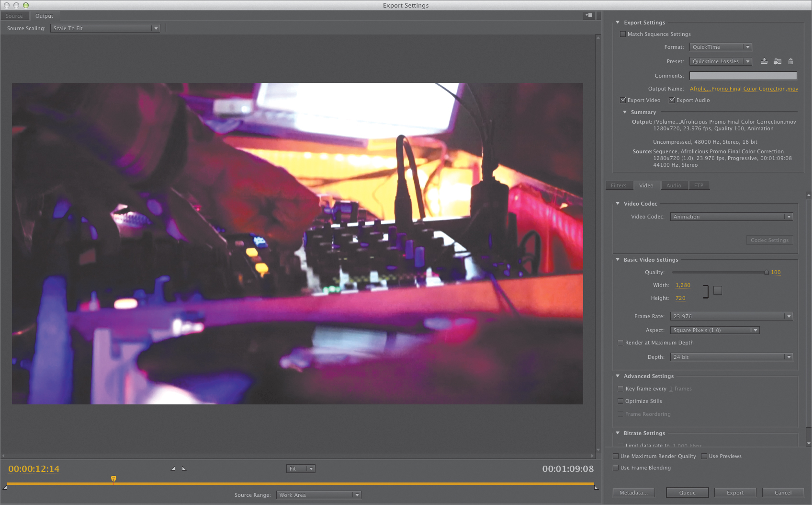
Task: Open the Aspect Square Pixels dropdown
Action: (x=715, y=330)
